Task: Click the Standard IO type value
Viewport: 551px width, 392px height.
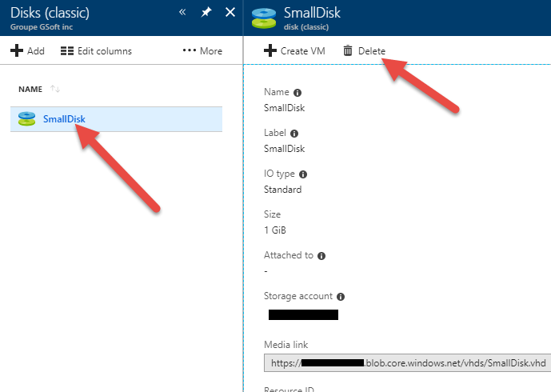Action: pos(282,190)
